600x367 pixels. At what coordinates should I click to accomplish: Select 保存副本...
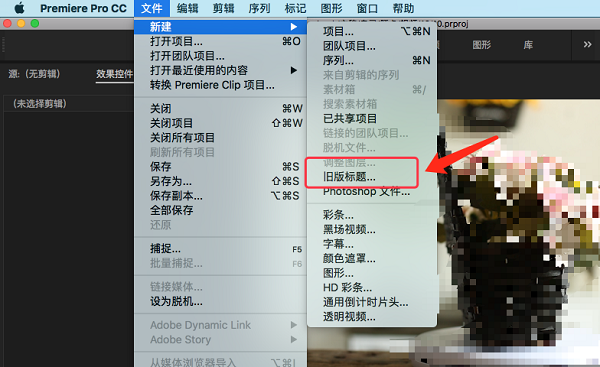[x=220, y=196]
